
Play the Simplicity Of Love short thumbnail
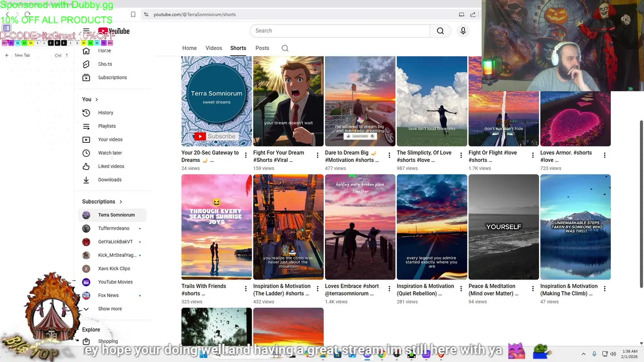(432, 101)
